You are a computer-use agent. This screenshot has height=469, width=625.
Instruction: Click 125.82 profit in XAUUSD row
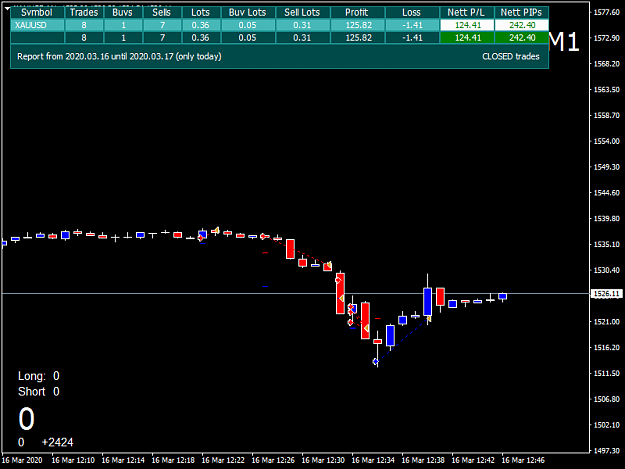pos(358,25)
